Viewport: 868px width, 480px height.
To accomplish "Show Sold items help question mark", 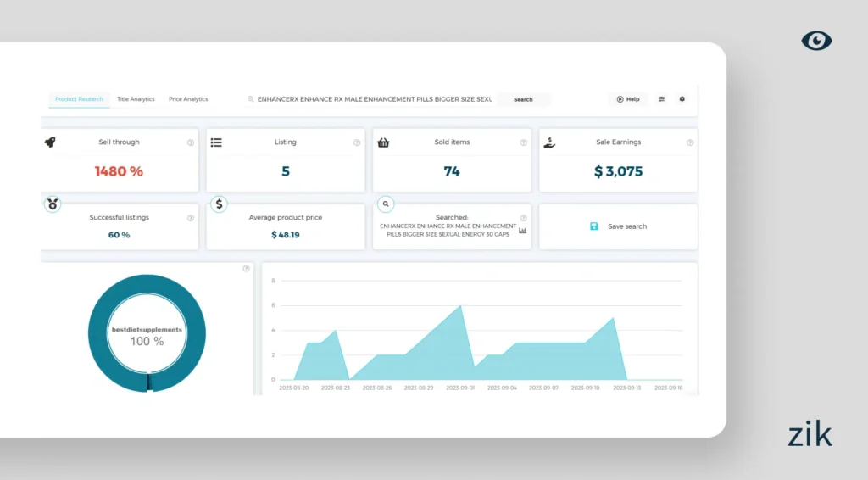I will point(524,142).
